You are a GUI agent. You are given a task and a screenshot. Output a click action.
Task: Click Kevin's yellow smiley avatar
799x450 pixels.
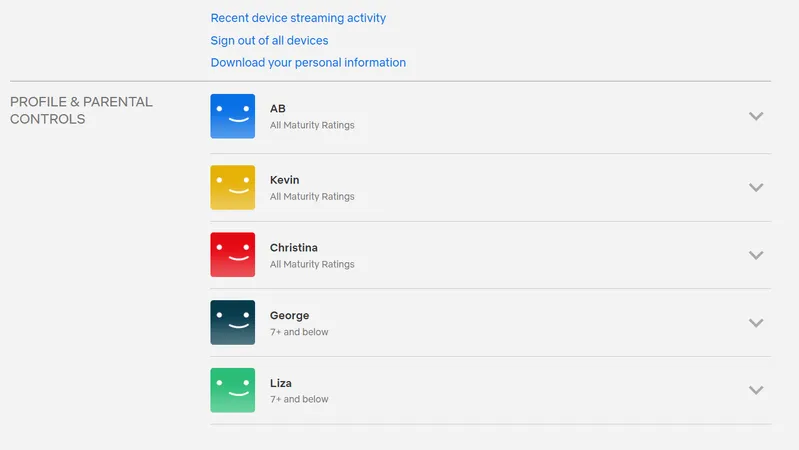point(233,188)
